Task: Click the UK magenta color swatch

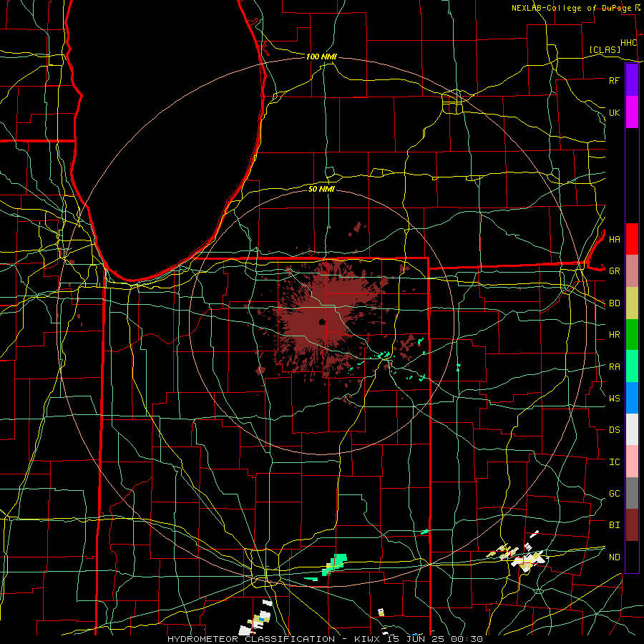Action: [x=632, y=112]
